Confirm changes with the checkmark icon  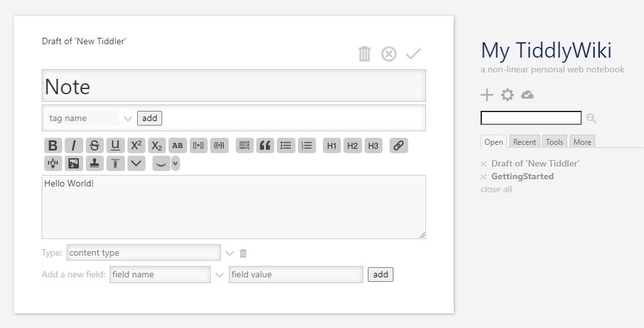[x=413, y=54]
